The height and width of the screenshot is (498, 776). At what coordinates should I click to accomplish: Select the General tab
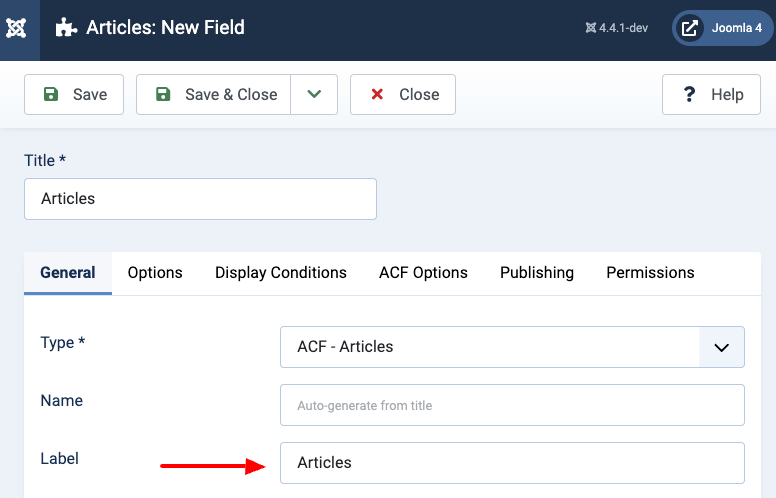click(68, 273)
